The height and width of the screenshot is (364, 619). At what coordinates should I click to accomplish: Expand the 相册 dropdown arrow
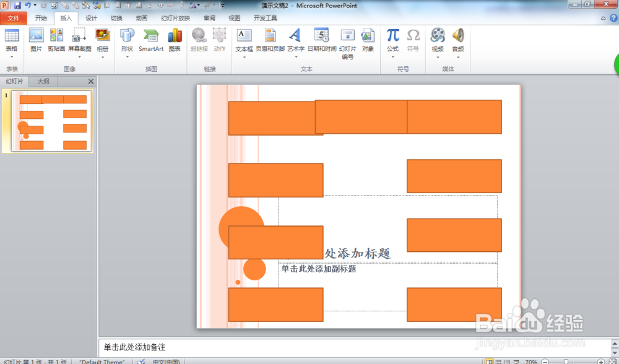(x=102, y=57)
